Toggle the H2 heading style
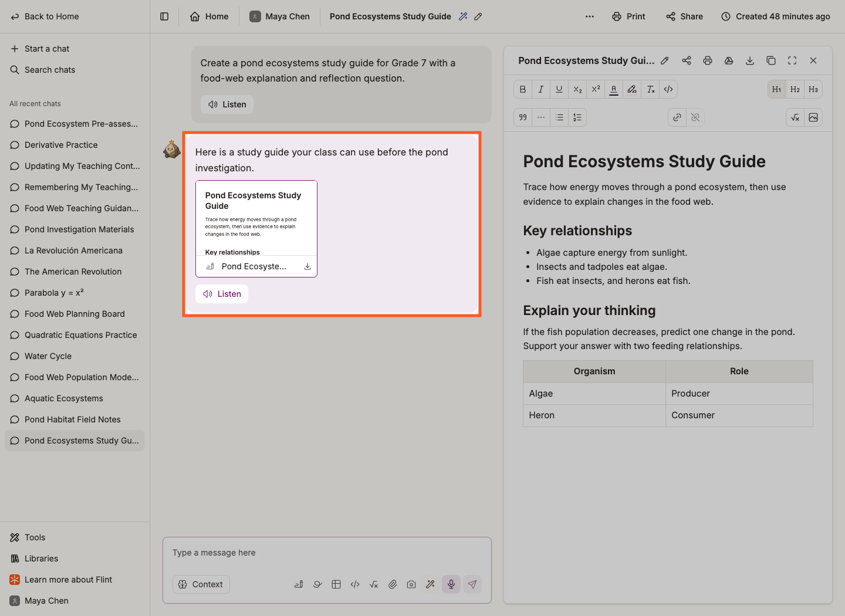 click(x=795, y=89)
